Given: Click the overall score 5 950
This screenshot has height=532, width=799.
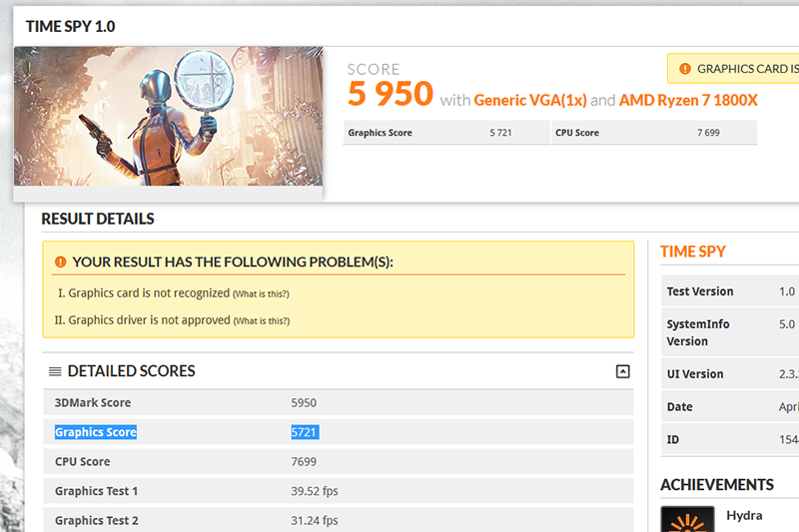Looking at the screenshot, I should [390, 94].
